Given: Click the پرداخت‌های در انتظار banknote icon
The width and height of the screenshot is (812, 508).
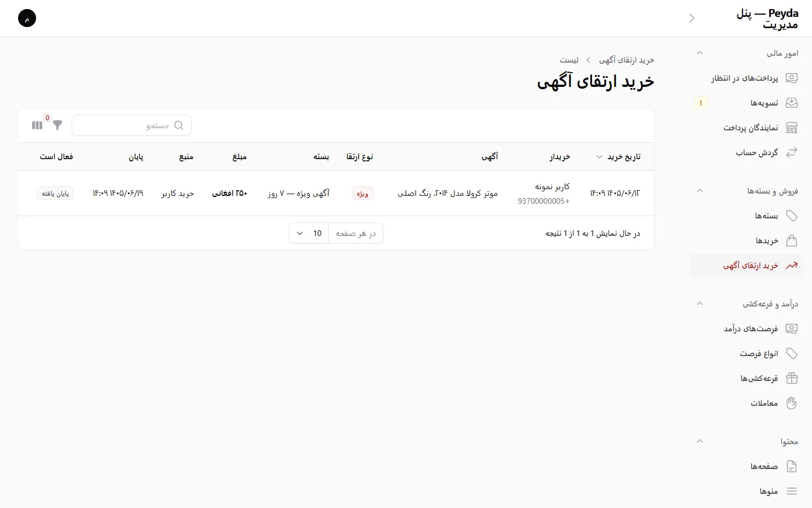Looking at the screenshot, I should click(x=792, y=78).
